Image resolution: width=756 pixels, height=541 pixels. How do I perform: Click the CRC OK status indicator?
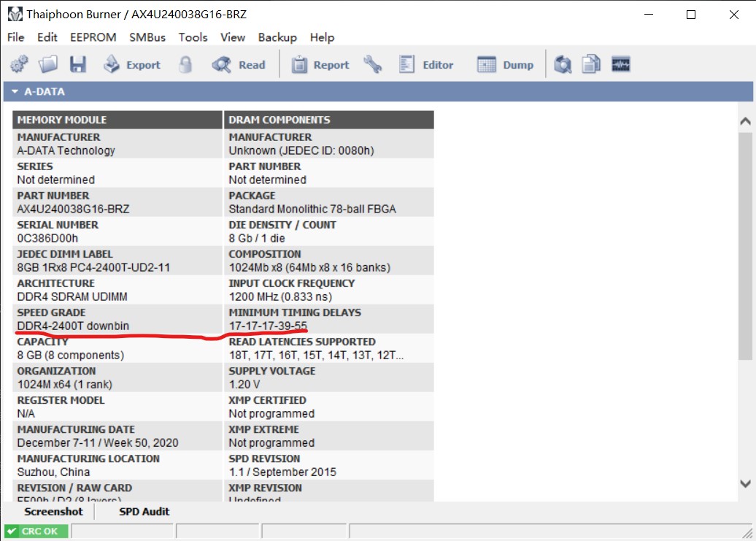(x=36, y=531)
